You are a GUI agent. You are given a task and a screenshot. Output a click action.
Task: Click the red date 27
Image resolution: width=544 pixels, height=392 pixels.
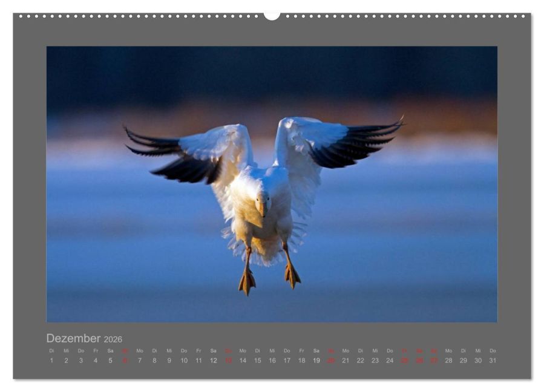coord(434,361)
